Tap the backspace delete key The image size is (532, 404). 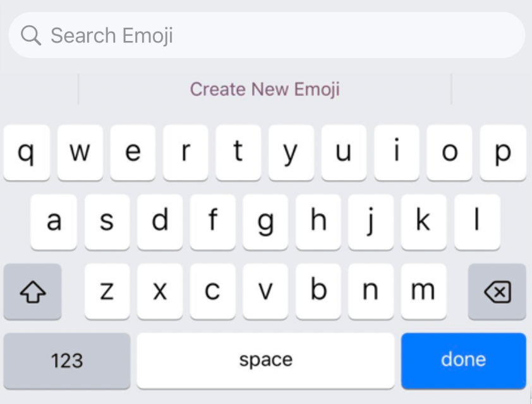coord(497,292)
